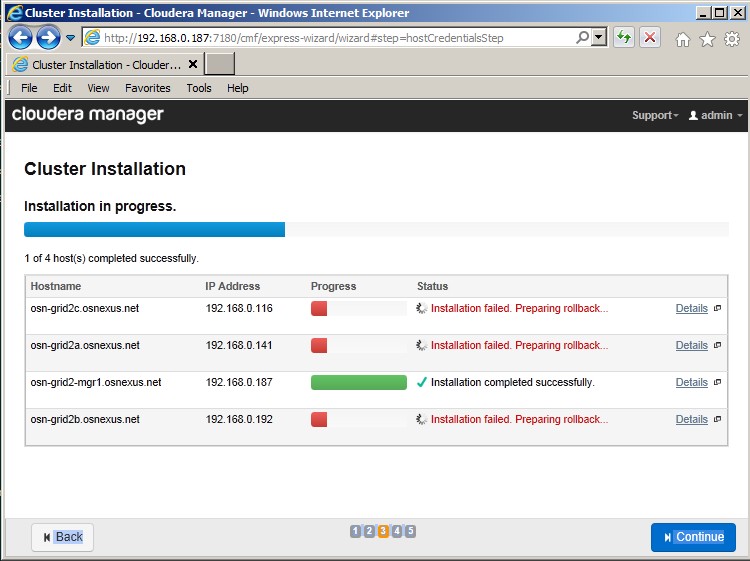Open a new blank tab
Viewport: 750px width, 561px height.
(220, 64)
